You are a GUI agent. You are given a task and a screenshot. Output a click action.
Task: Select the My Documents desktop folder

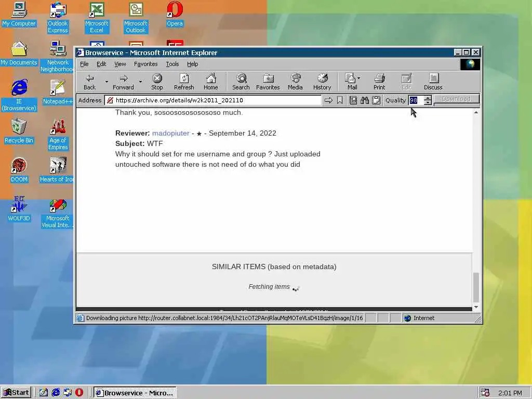point(19,54)
